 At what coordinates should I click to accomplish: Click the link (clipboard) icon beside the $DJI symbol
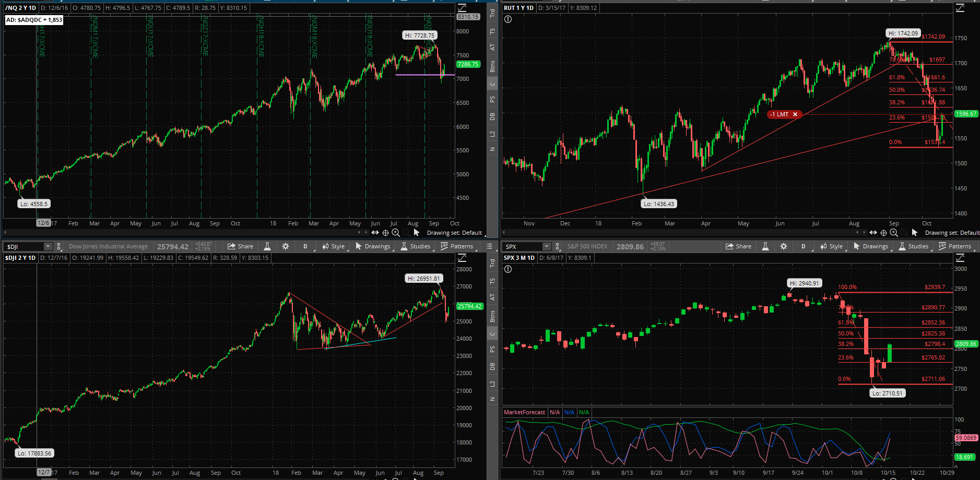[59, 246]
